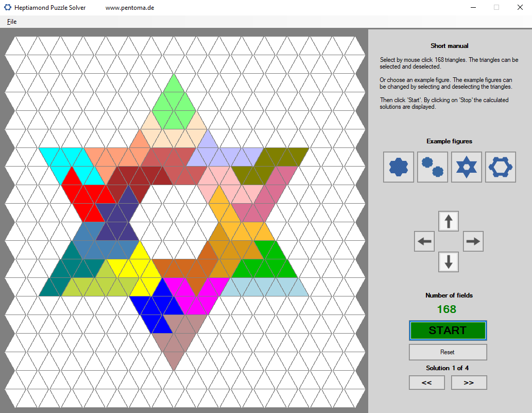Close the Heptiamond Puzzle Solver window

520,7
